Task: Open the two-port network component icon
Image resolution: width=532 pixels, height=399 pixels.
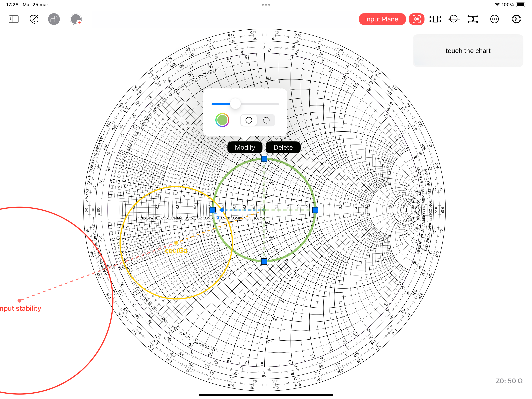Action: (435, 19)
